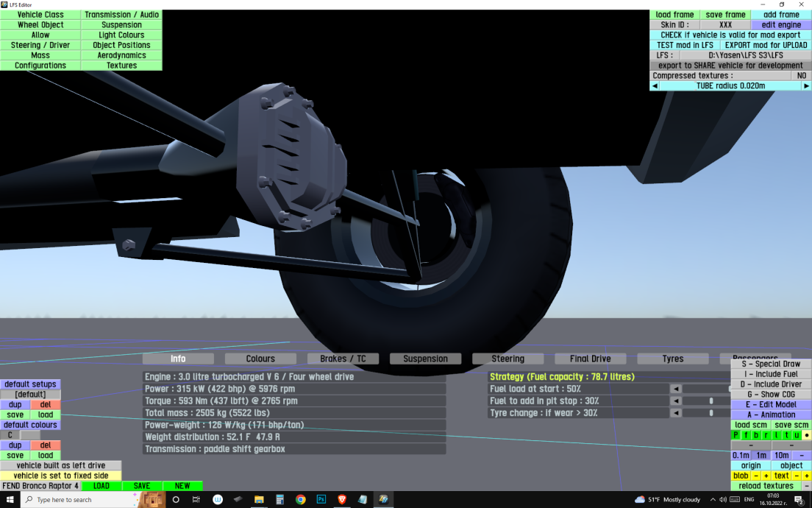The image size is (812, 508).
Task: Switch to LFS Editor taskbar icon
Action: [383, 500]
